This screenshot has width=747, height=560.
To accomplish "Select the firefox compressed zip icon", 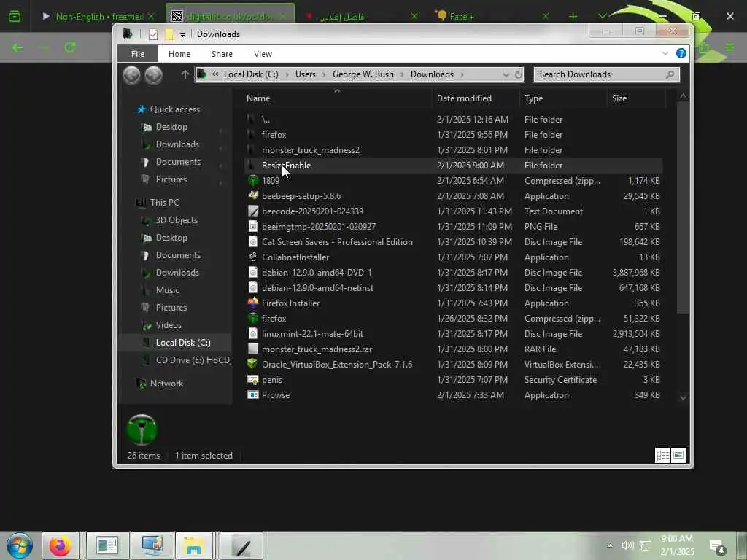I will (x=253, y=318).
